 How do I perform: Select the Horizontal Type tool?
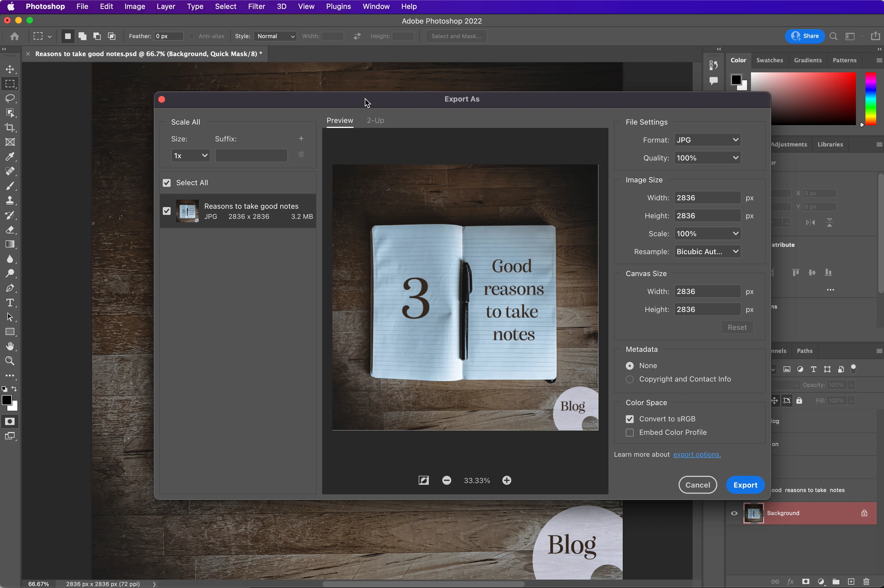click(x=10, y=303)
